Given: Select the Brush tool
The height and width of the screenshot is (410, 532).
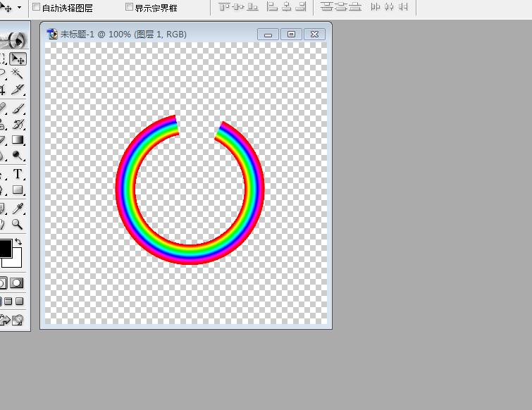Looking at the screenshot, I should pyautogui.click(x=18, y=108).
